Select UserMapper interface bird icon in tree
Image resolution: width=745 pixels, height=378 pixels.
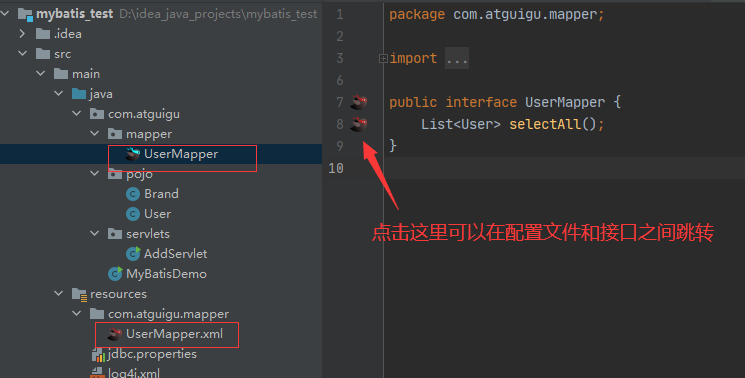pyautogui.click(x=133, y=154)
